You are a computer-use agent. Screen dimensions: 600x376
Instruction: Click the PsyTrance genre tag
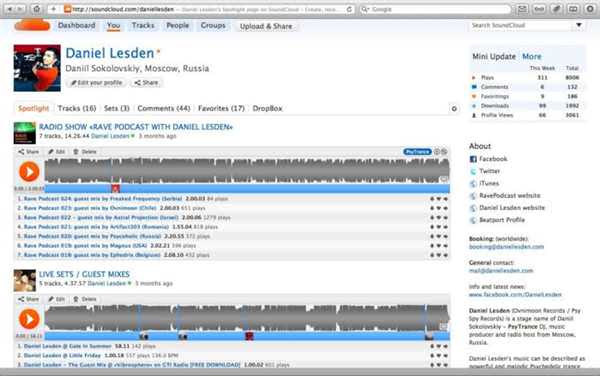(x=417, y=152)
